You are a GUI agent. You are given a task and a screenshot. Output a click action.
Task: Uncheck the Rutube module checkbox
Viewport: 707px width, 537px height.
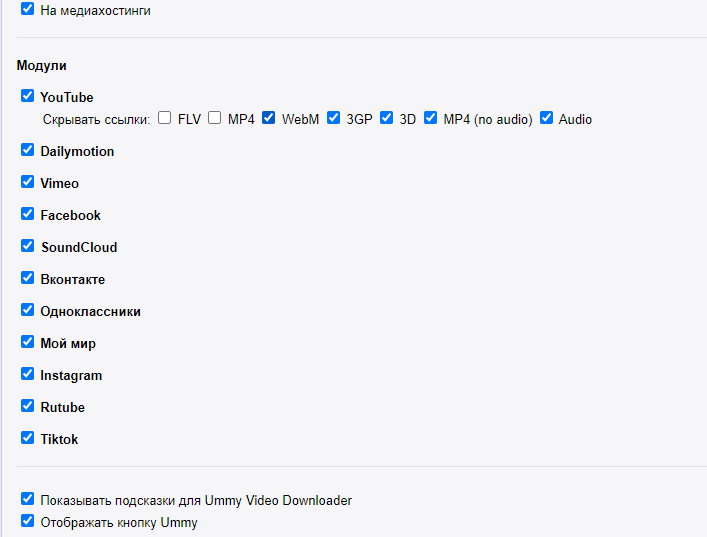click(x=28, y=406)
